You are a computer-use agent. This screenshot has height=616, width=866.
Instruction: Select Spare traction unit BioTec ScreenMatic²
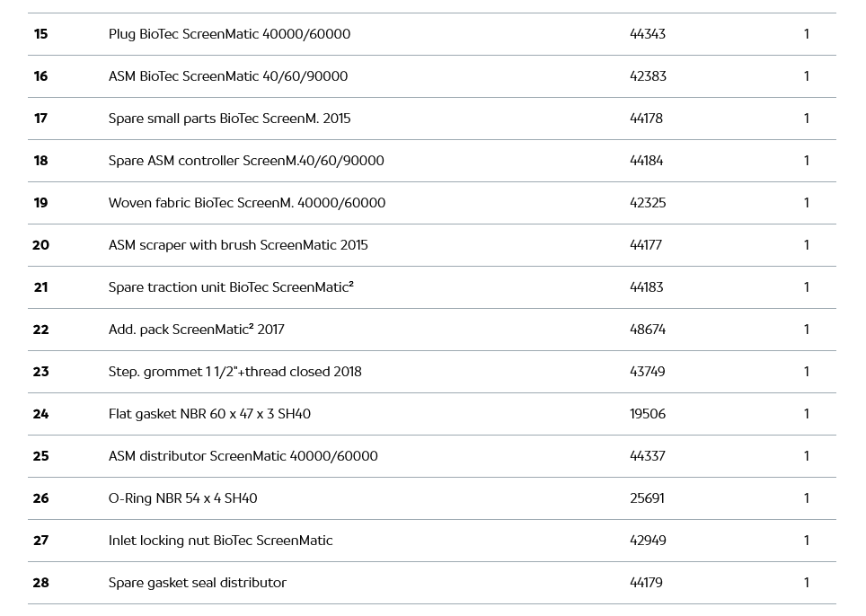click(x=230, y=287)
